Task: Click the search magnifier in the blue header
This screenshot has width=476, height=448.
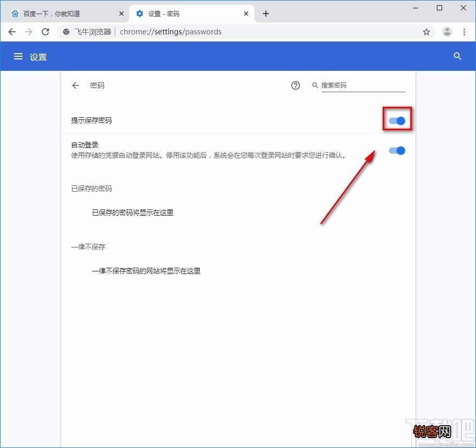Action: coord(457,56)
